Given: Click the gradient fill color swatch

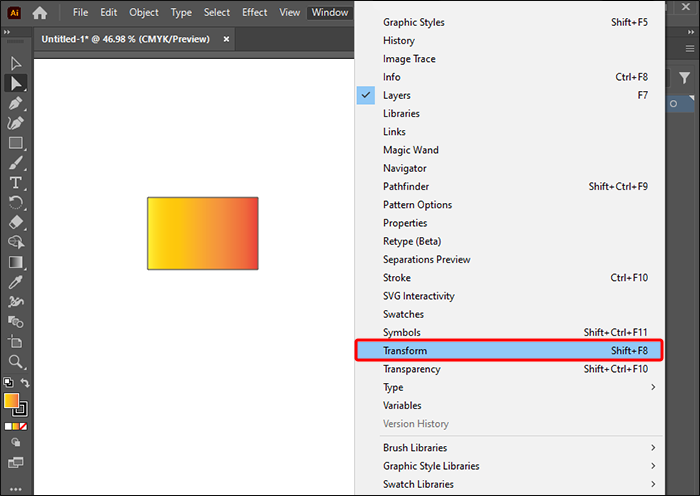Looking at the screenshot, I should (11, 400).
